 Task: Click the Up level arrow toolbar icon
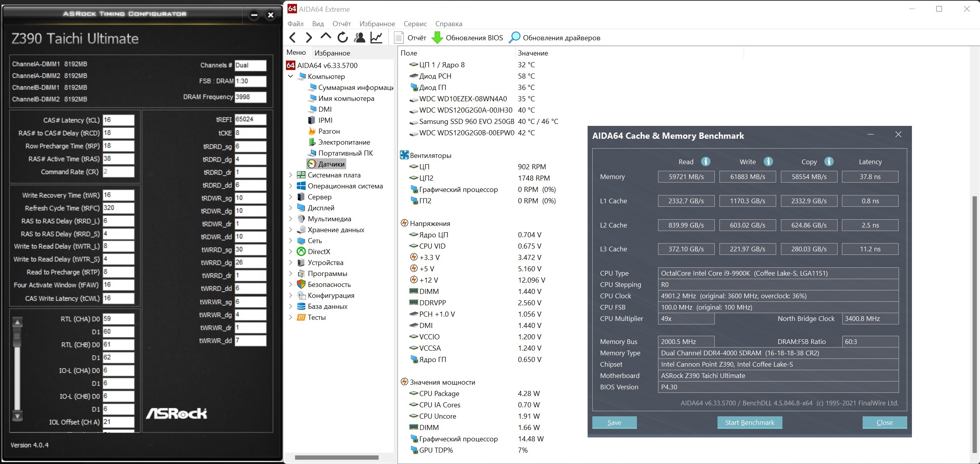(325, 37)
